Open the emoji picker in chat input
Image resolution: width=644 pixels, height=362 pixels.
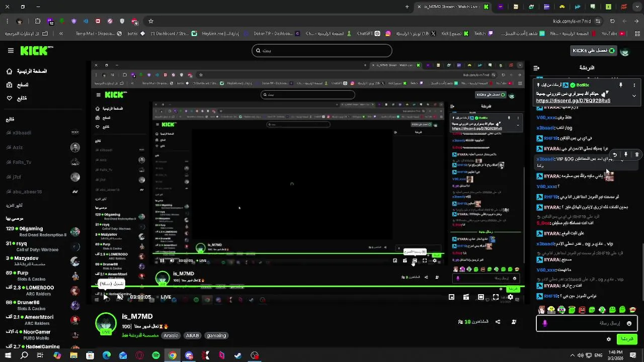[629, 323]
